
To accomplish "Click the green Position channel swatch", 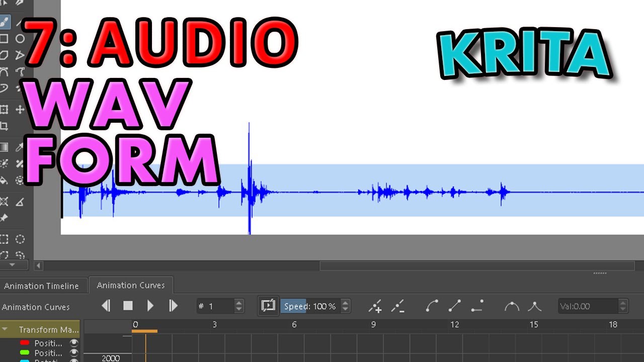I will tap(24, 352).
